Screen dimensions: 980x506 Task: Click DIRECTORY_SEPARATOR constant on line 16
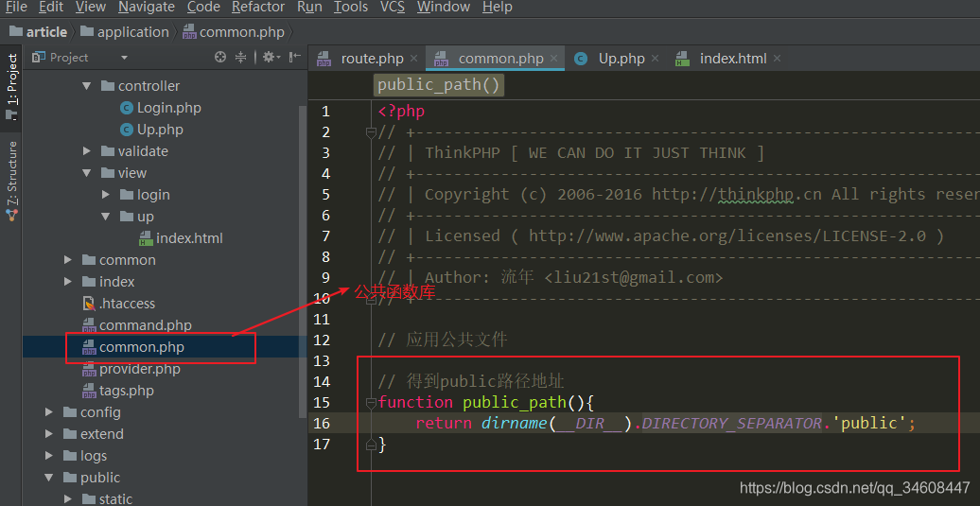click(731, 424)
